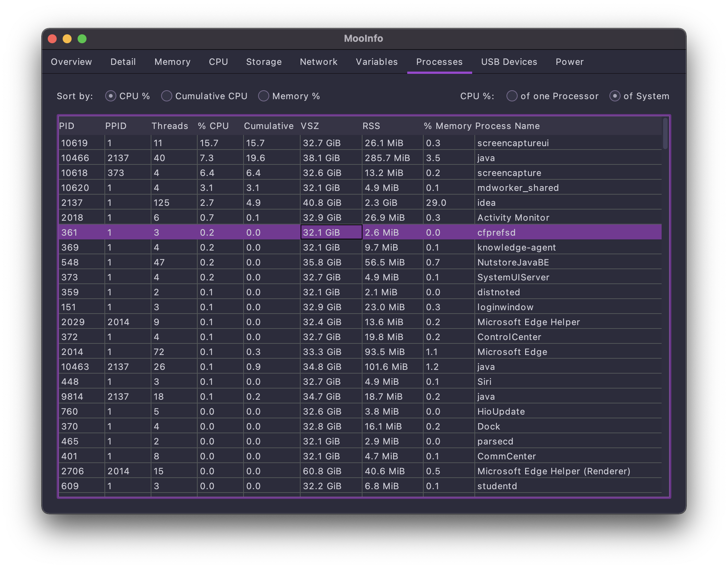
Task: Click the RSS column header
Action: tap(371, 126)
